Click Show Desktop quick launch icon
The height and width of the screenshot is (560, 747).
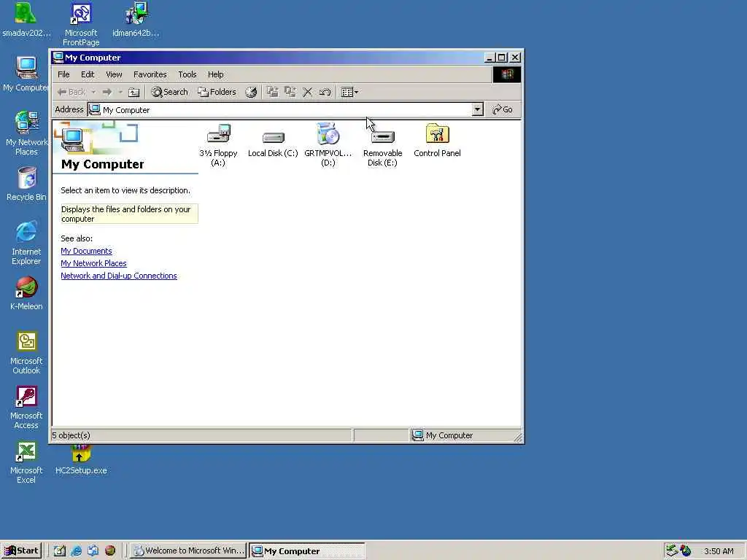point(60,551)
